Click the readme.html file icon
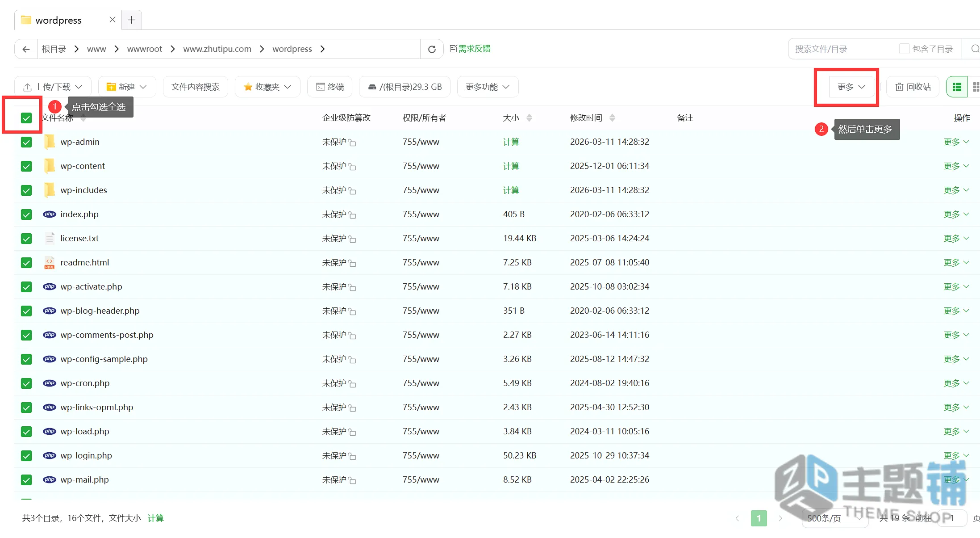 coord(50,262)
